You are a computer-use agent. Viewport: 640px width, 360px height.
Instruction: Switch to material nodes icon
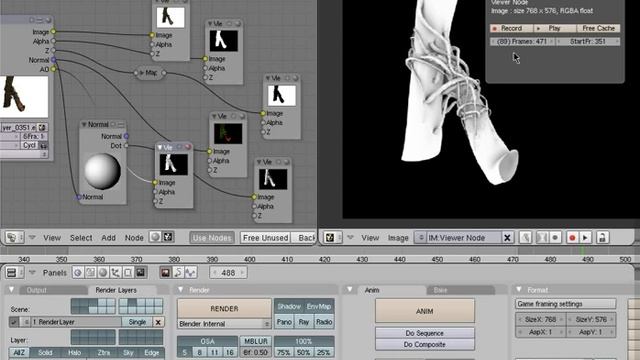[155, 237]
